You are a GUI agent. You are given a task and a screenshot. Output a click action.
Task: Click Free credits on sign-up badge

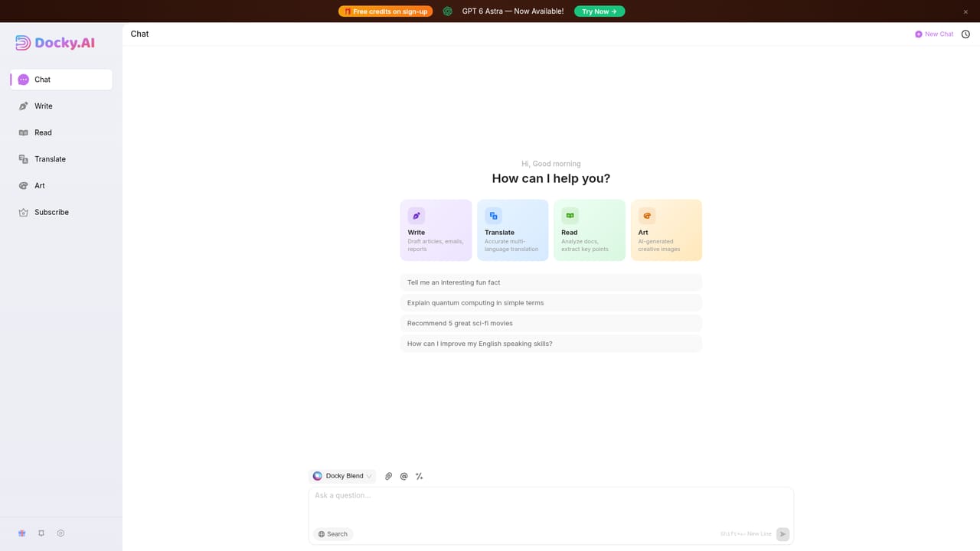click(x=386, y=11)
